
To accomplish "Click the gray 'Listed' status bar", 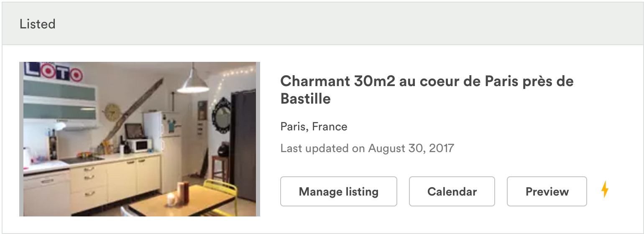I will (x=322, y=24).
